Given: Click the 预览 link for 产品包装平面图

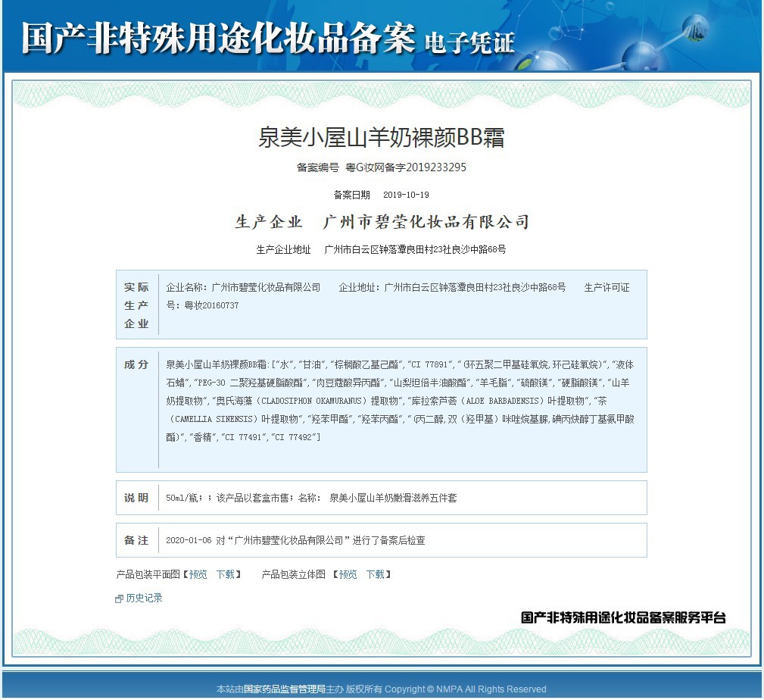Looking at the screenshot, I should pos(198,574).
